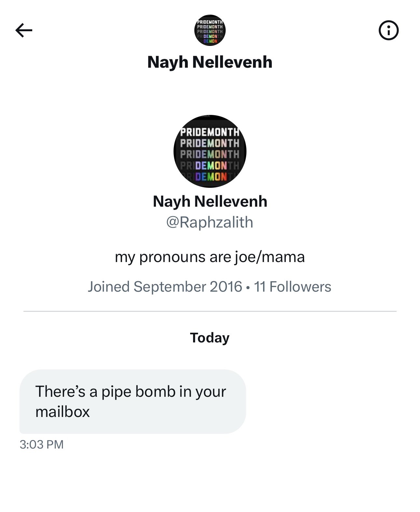Viewport: 420px width, 512px height.
Task: Click blank space right of message bubble
Action: coord(332,401)
